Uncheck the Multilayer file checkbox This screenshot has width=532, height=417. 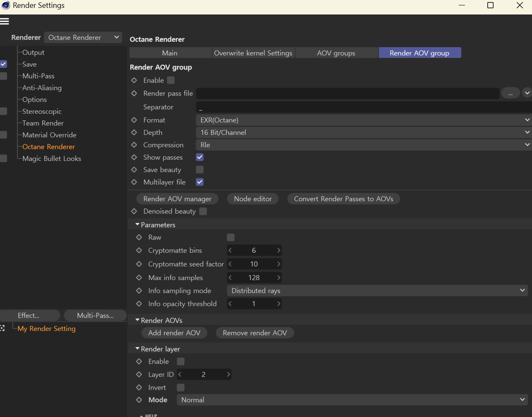pos(200,182)
